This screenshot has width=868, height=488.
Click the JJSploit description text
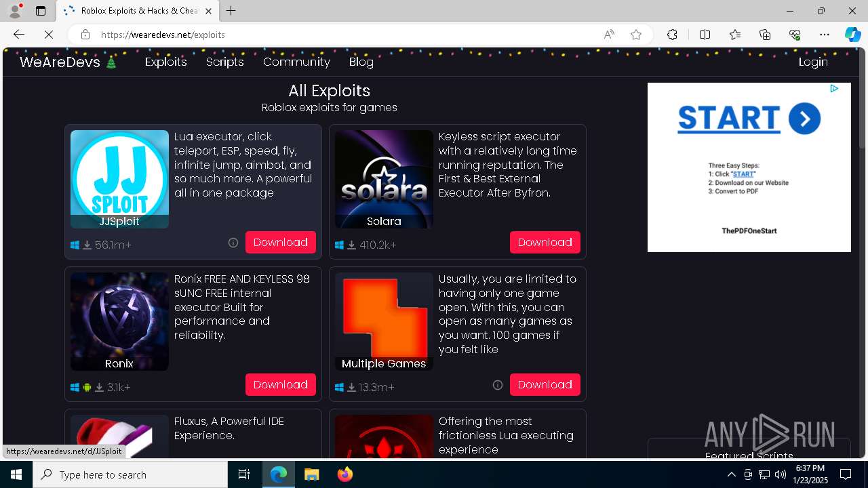pos(243,165)
